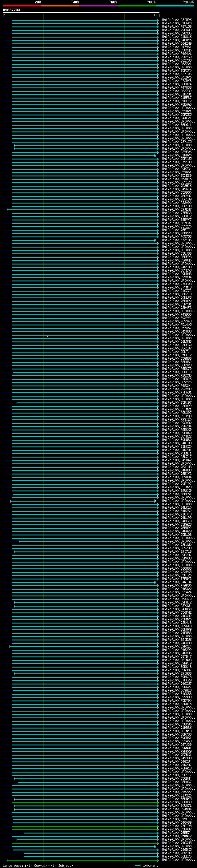The width and height of the screenshot is (197, 868).
Task: Click the UniRef100_A2VE06 entry
Action: click(177, 152)
